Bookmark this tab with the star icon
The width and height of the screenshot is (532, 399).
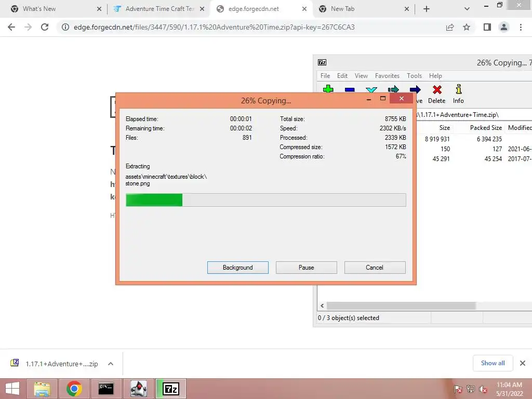tap(467, 27)
